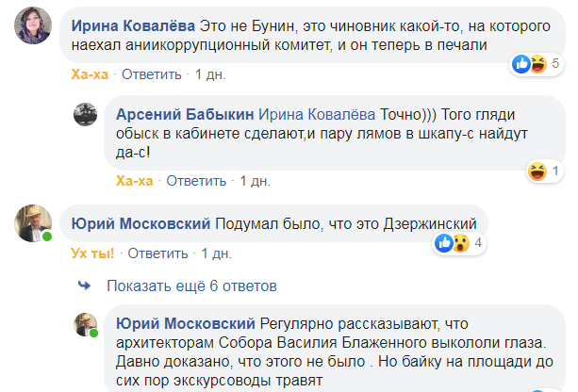
Task: Click Ирина Ковалёва's profile avatar
Action: [32, 32]
